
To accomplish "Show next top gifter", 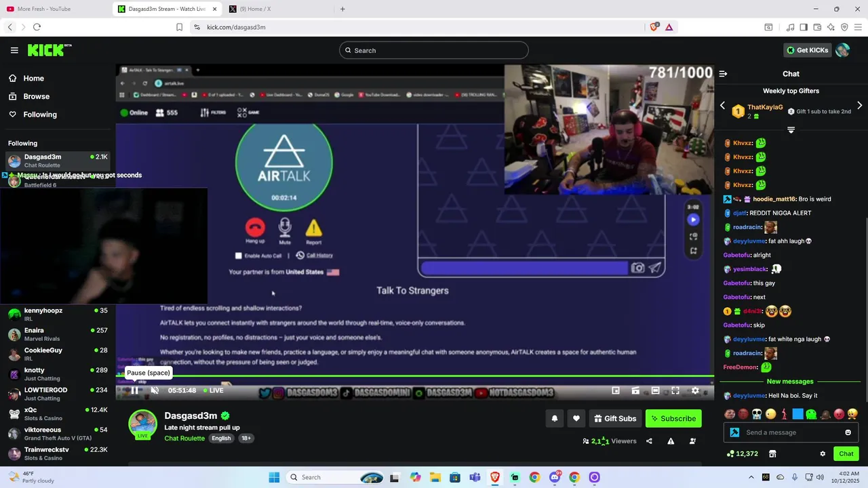I will coord(860,106).
